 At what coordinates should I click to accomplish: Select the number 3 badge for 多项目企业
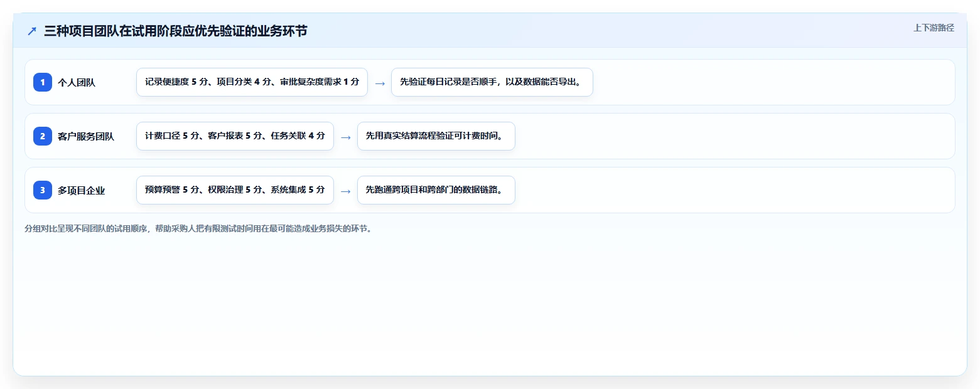tap(43, 190)
